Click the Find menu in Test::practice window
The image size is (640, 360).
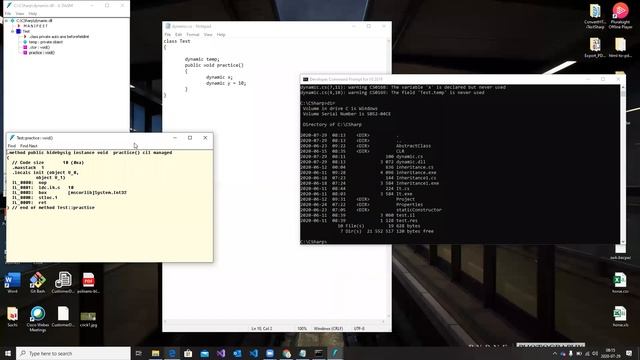pos(12,146)
